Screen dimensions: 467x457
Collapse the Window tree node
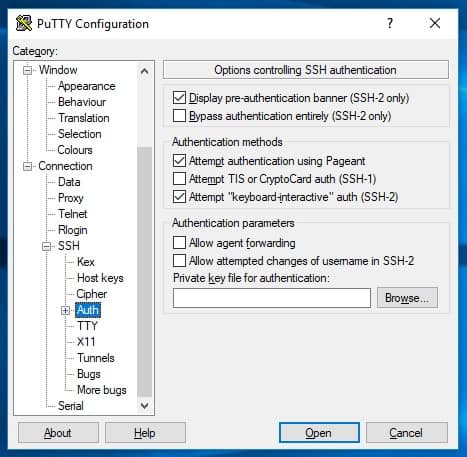[27, 70]
